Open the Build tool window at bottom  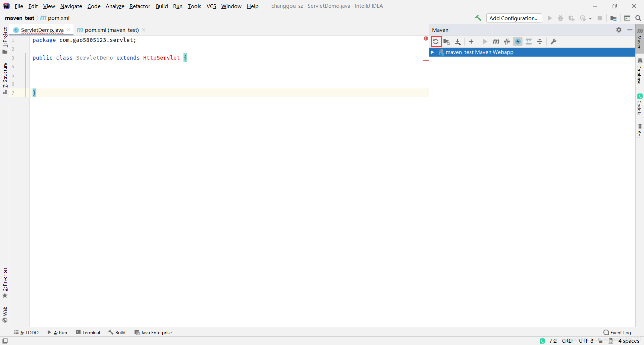point(117,332)
